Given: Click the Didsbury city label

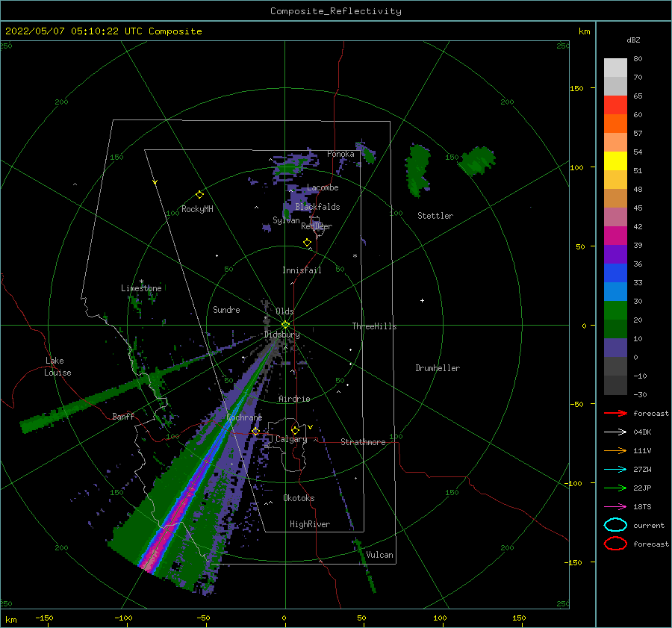Looking at the screenshot, I should tap(281, 335).
